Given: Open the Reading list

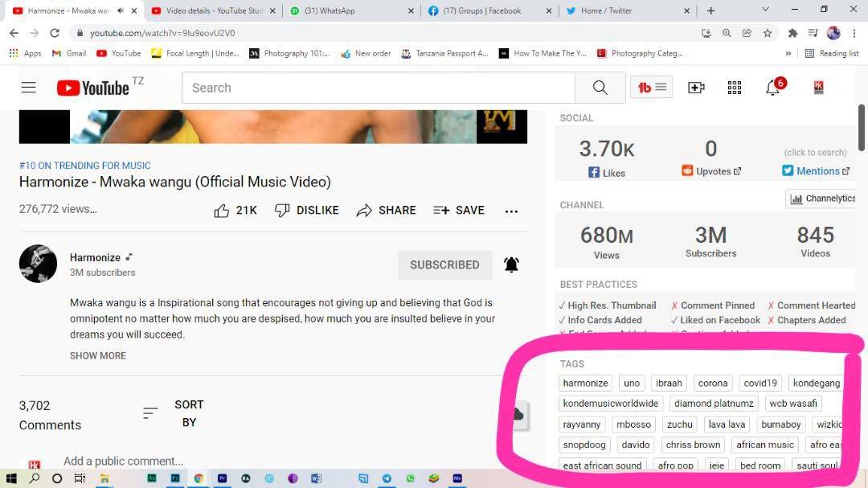Looking at the screenshot, I should pos(832,53).
